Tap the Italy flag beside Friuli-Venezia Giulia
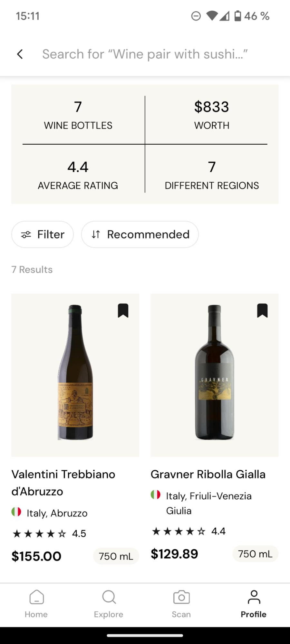 (x=156, y=495)
